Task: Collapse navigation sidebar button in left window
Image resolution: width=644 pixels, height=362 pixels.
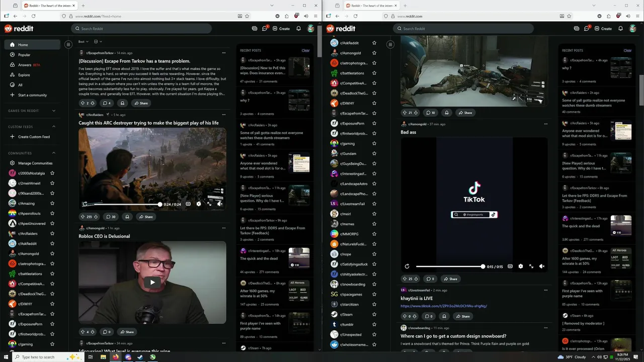Action: [x=68, y=45]
